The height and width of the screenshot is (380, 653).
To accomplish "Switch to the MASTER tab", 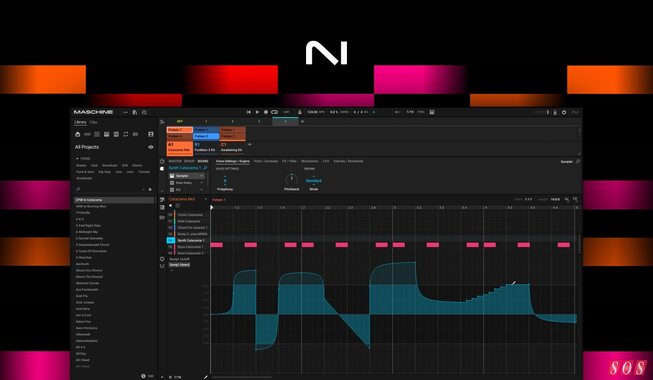I will click(175, 161).
